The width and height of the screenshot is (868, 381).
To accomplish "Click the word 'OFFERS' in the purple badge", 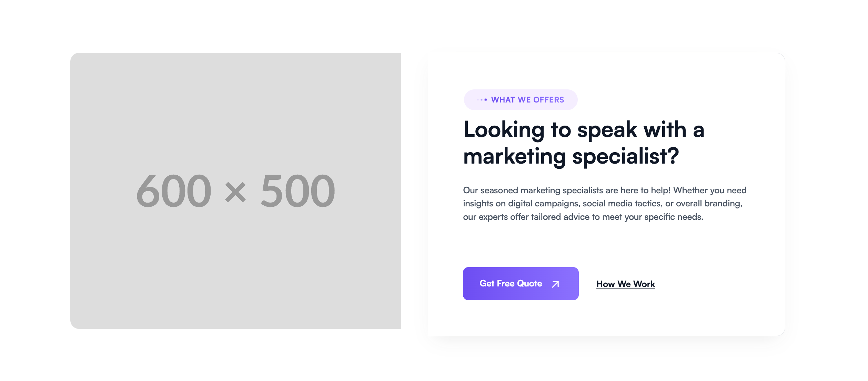I will 548,100.
